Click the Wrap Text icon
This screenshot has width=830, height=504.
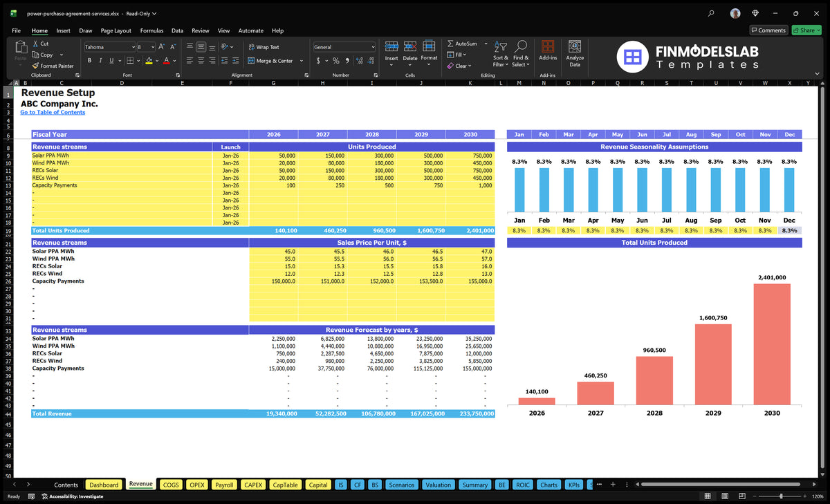tap(251, 47)
